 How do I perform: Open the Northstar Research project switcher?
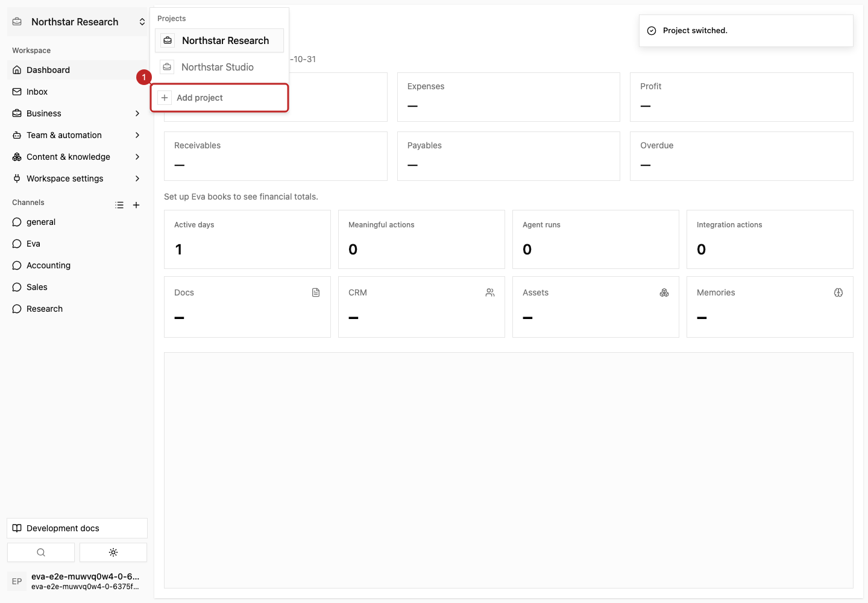(x=78, y=22)
